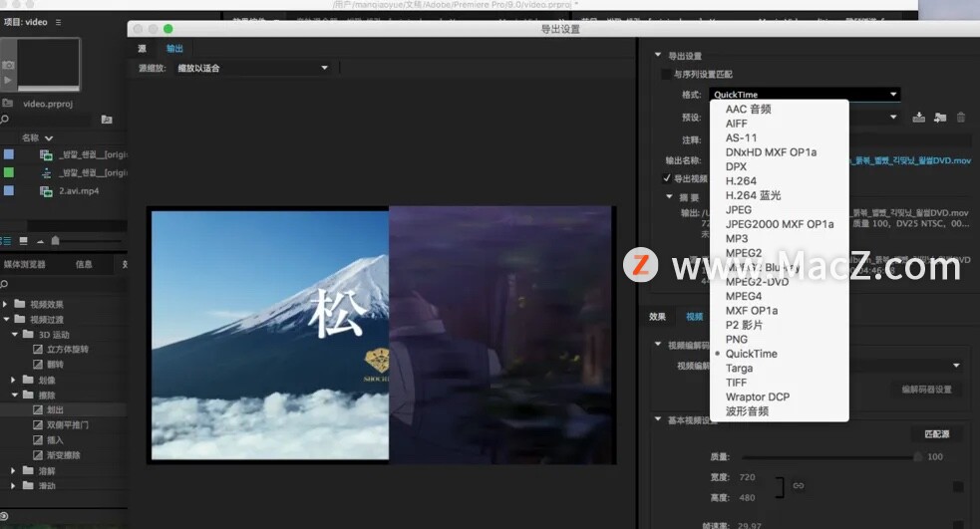The width and height of the screenshot is (980, 529).
Task: Switch project panel to list view icon
Action: click(6, 240)
